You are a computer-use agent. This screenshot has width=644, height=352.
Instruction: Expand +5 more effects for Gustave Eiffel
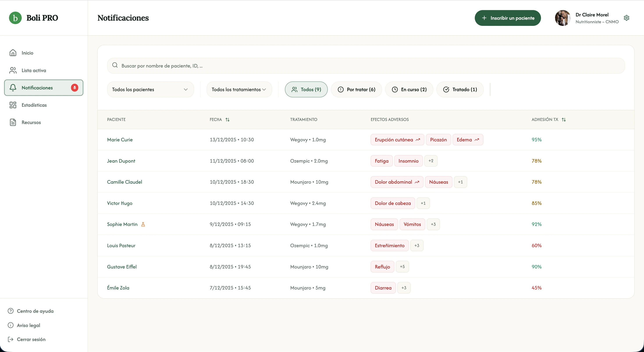[402, 267]
